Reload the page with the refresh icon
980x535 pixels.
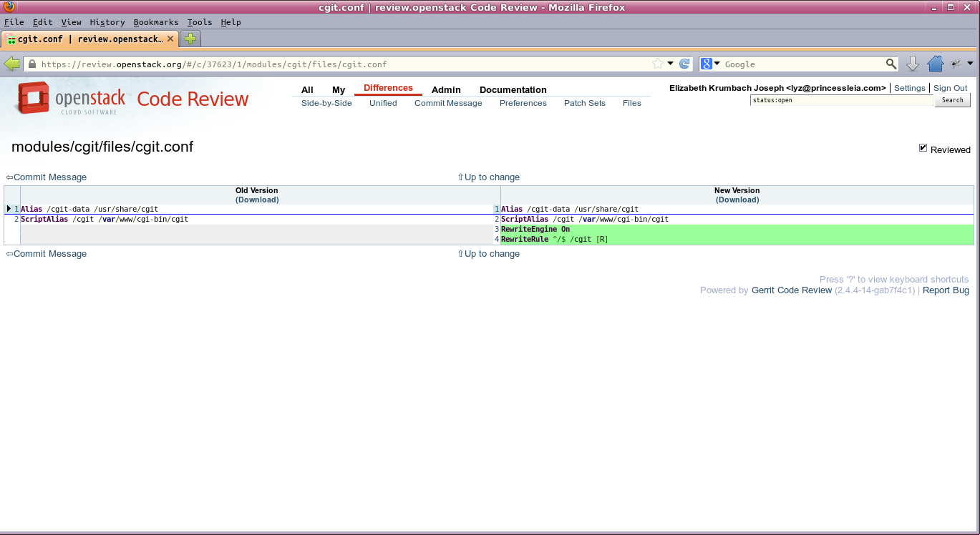tap(684, 64)
